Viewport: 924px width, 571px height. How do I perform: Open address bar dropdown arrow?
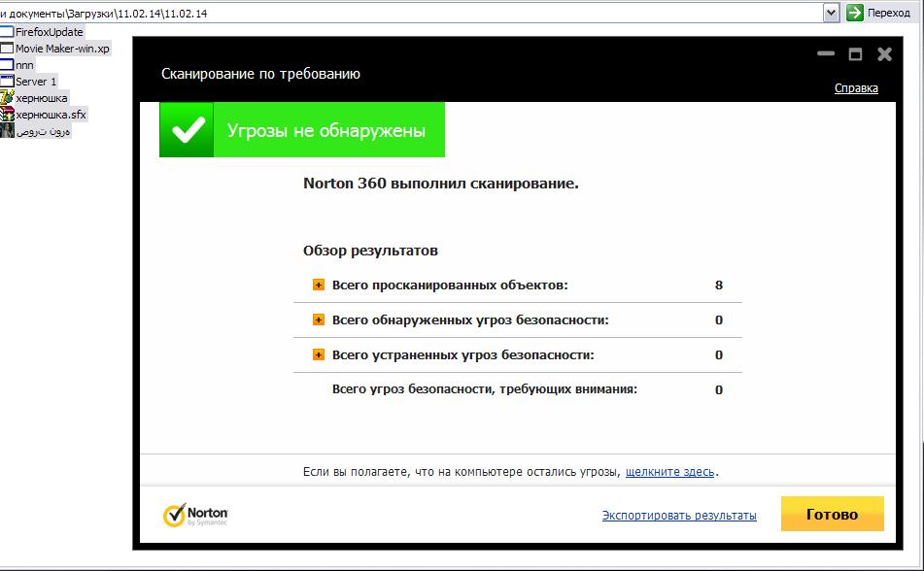click(831, 13)
